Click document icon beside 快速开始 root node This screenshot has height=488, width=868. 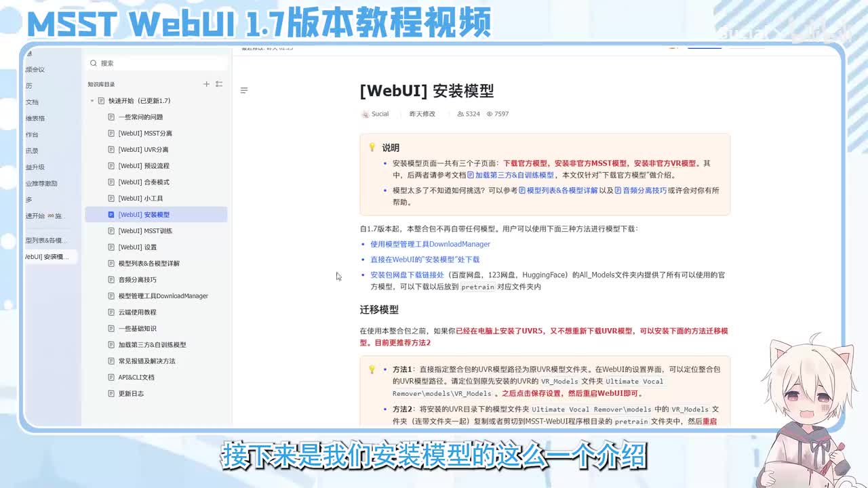click(101, 101)
